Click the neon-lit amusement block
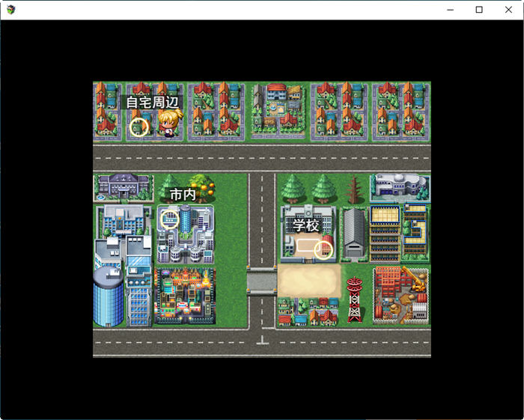Screen dimensions: 524x420 pyautogui.click(x=184, y=296)
